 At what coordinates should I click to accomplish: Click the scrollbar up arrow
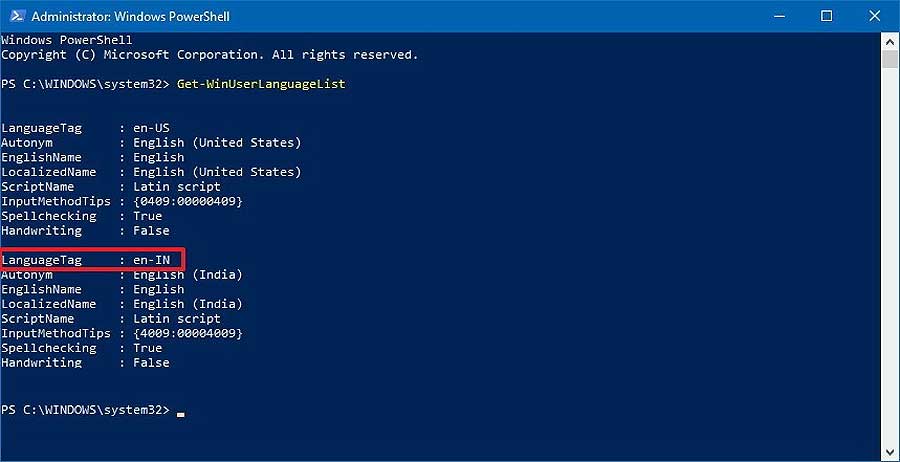(x=890, y=41)
